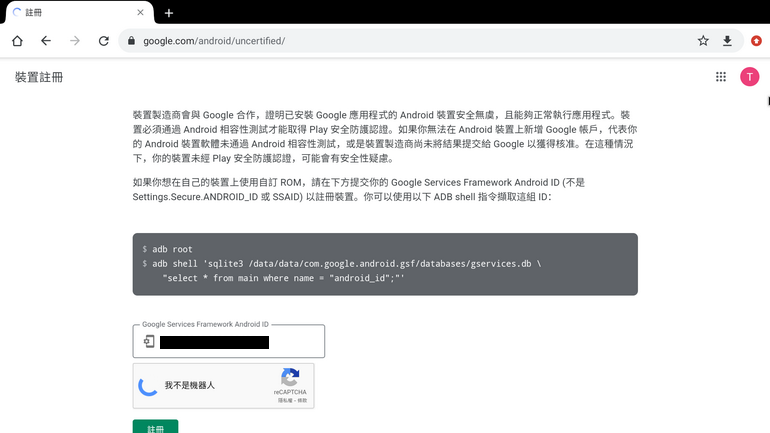Select the 註冊 browser tab
Viewport: 770px width, 433px height.
[80, 12]
